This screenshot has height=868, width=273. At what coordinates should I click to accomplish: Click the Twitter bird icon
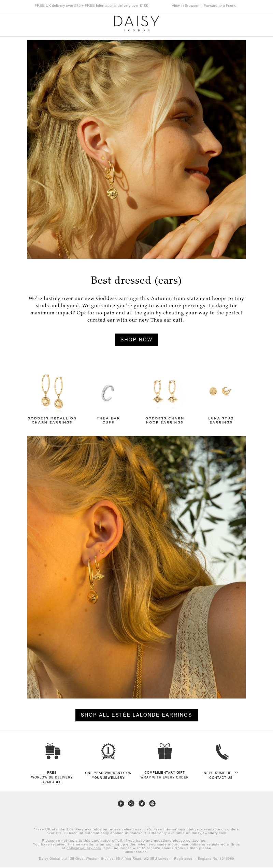(142, 803)
